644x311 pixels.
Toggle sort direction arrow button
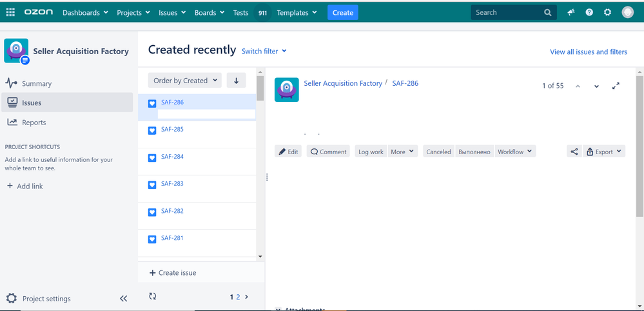pos(236,81)
